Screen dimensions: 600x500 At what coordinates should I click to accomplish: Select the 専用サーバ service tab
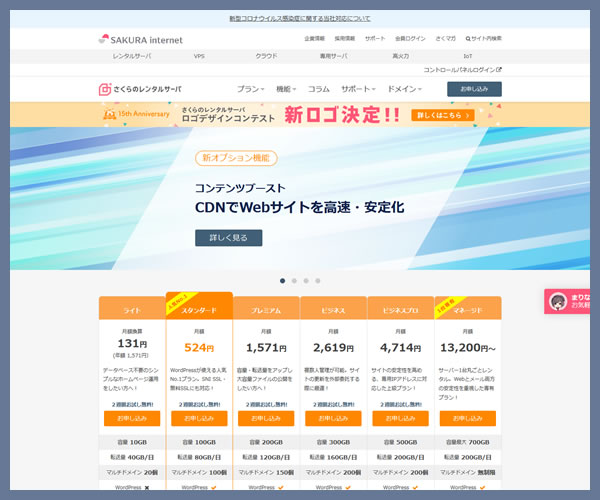point(333,56)
